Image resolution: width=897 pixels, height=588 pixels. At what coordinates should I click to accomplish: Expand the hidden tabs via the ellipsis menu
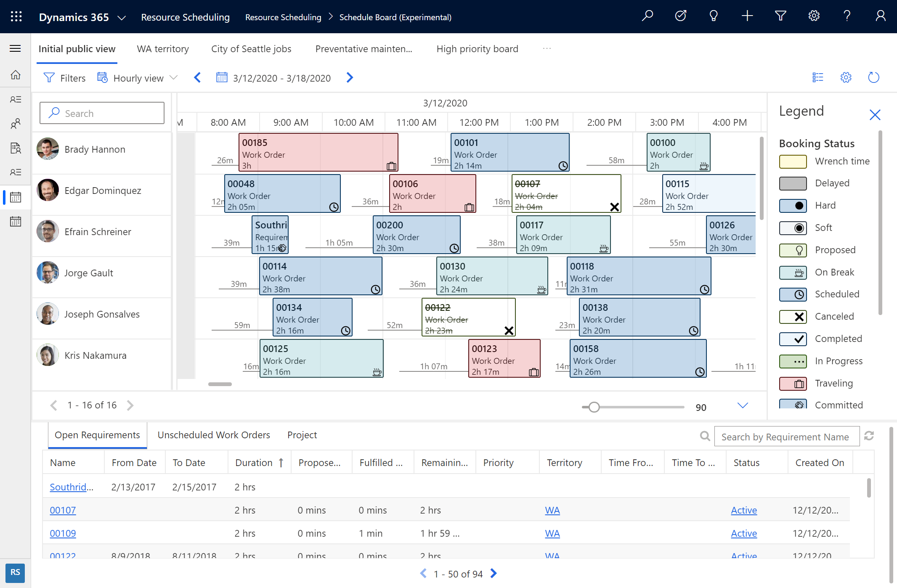(547, 48)
